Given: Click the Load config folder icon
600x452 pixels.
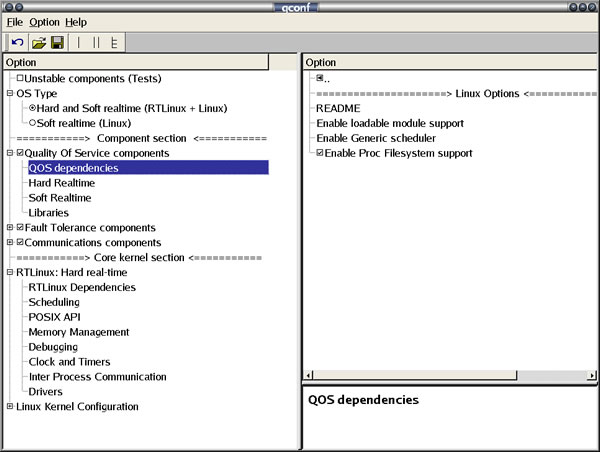Looking at the screenshot, I should 39,43.
